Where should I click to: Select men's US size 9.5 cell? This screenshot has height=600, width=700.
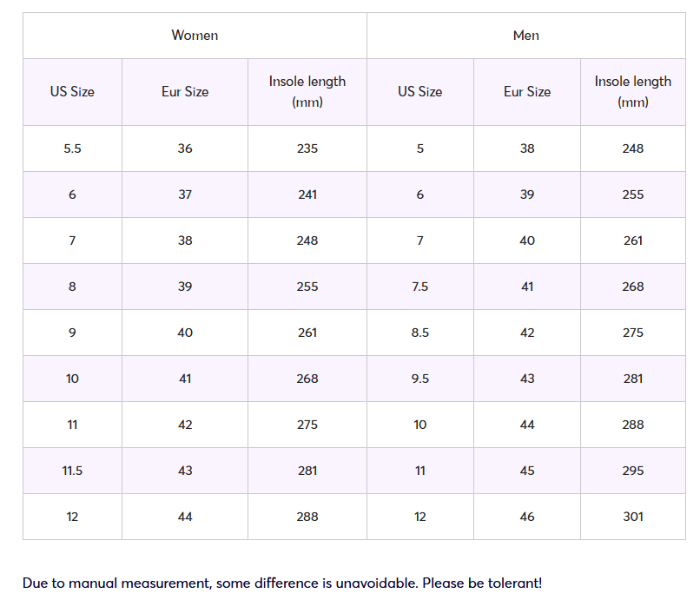point(420,379)
